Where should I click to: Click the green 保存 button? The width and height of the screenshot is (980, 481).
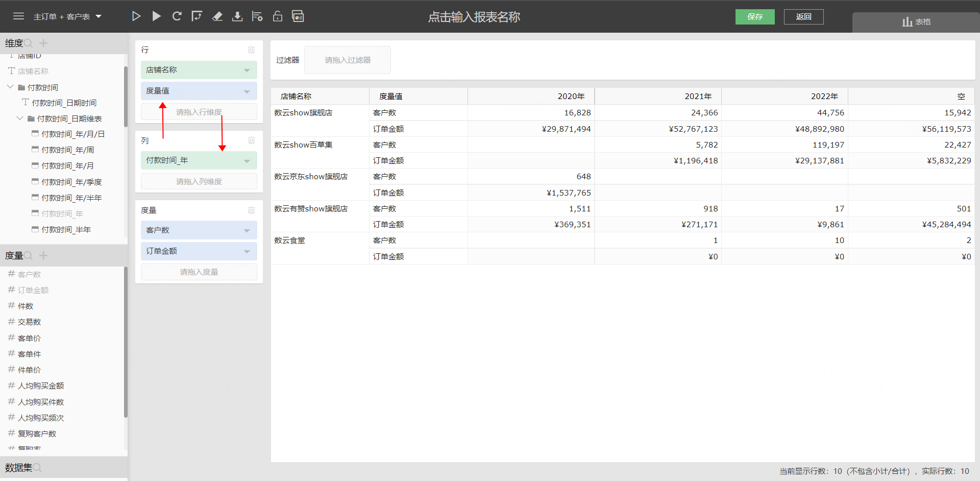(x=754, y=17)
